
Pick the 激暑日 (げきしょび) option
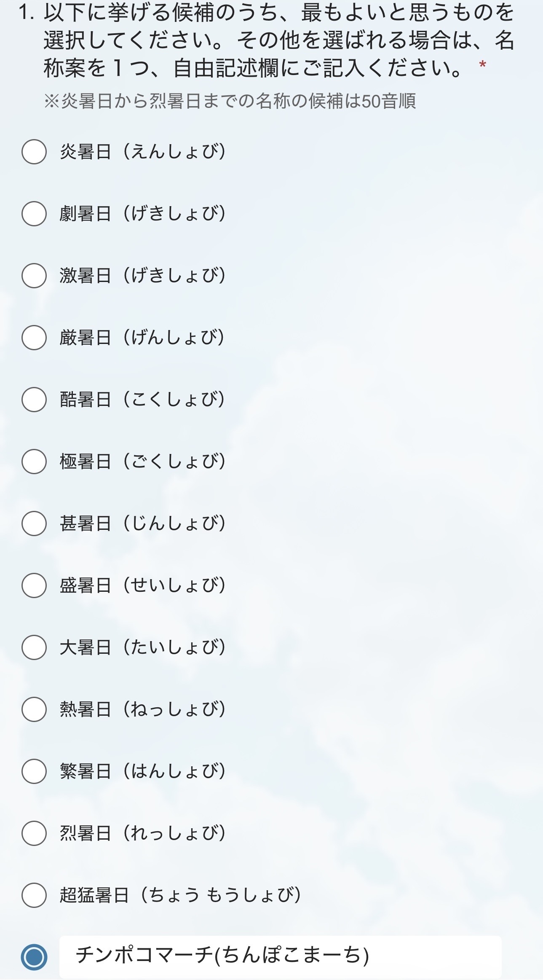coord(34,276)
